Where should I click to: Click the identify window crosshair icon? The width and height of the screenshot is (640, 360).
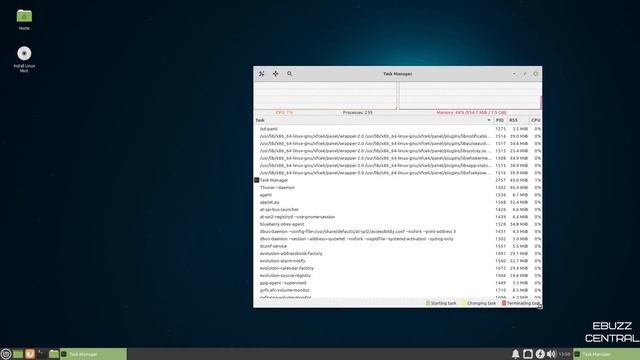pos(276,74)
